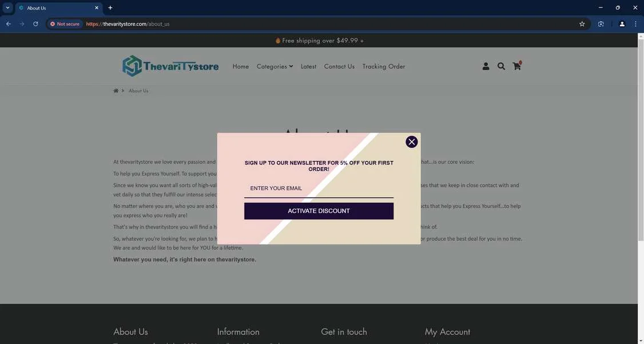Click the footer About Us heading
This screenshot has height=344, width=644.
(130, 331)
